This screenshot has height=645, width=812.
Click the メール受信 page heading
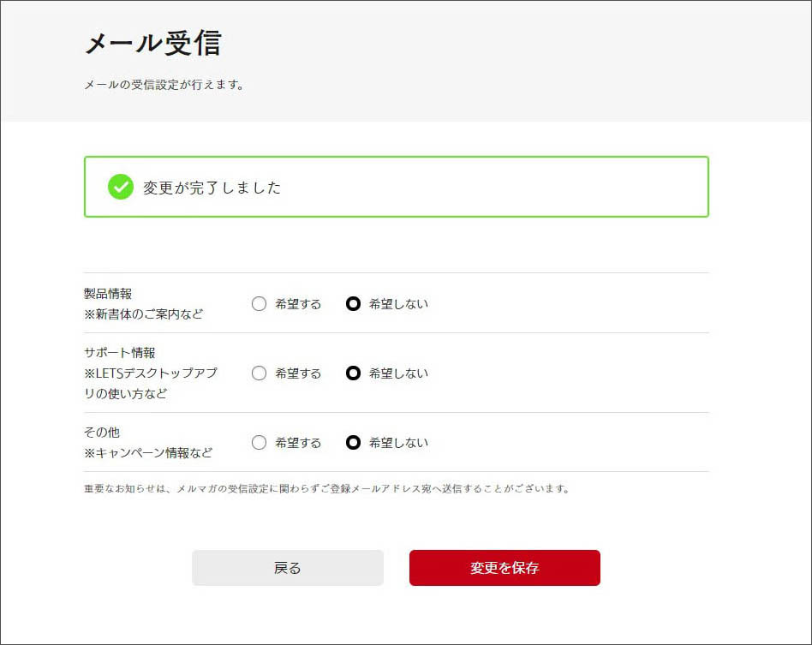[152, 43]
